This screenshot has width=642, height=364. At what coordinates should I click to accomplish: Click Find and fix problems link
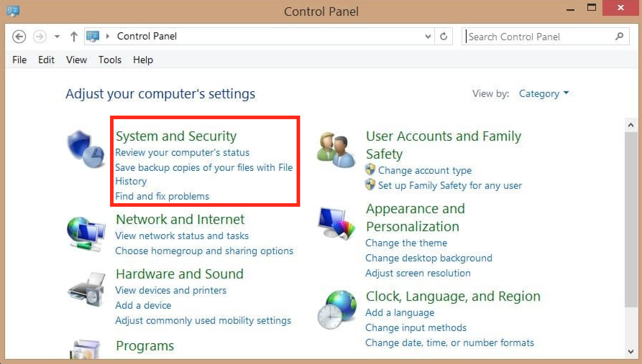[x=162, y=196]
